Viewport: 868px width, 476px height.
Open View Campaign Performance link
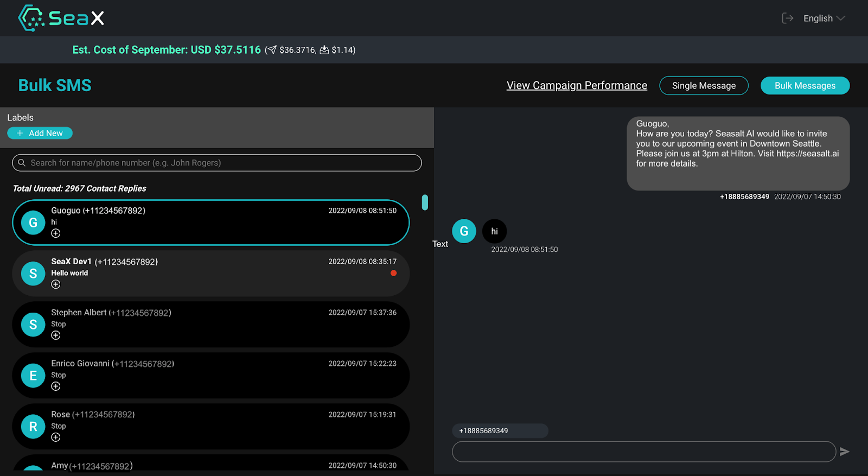click(577, 86)
